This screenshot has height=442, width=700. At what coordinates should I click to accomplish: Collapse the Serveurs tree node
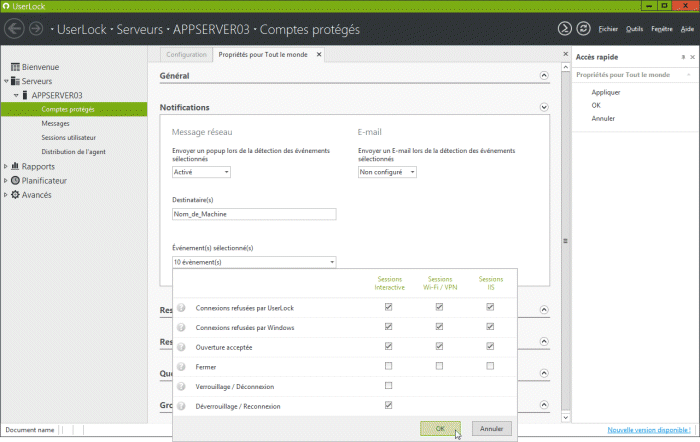pyautogui.click(x=6, y=81)
